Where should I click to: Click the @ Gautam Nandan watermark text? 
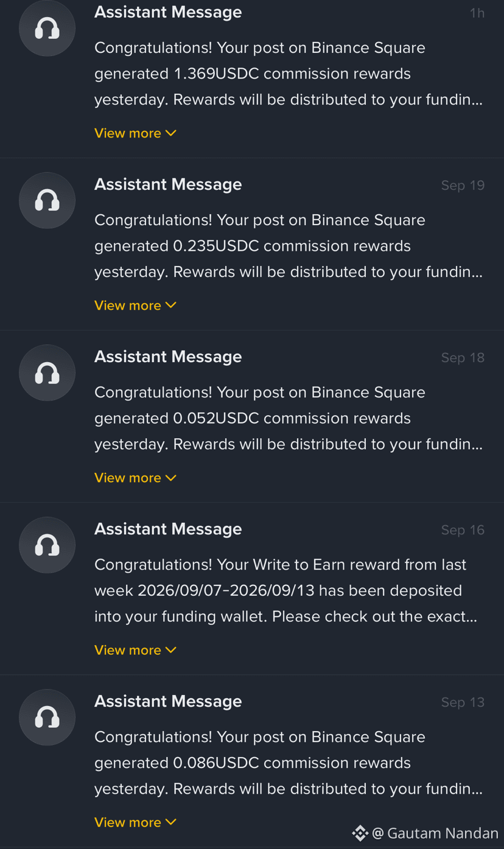point(435,833)
